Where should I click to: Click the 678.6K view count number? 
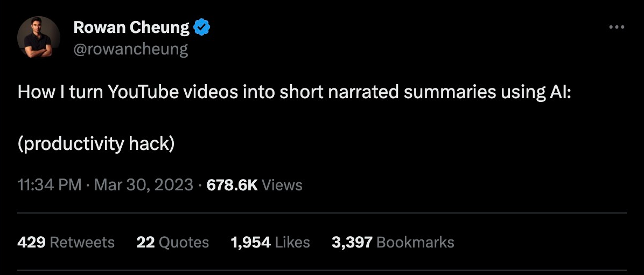[x=232, y=185]
